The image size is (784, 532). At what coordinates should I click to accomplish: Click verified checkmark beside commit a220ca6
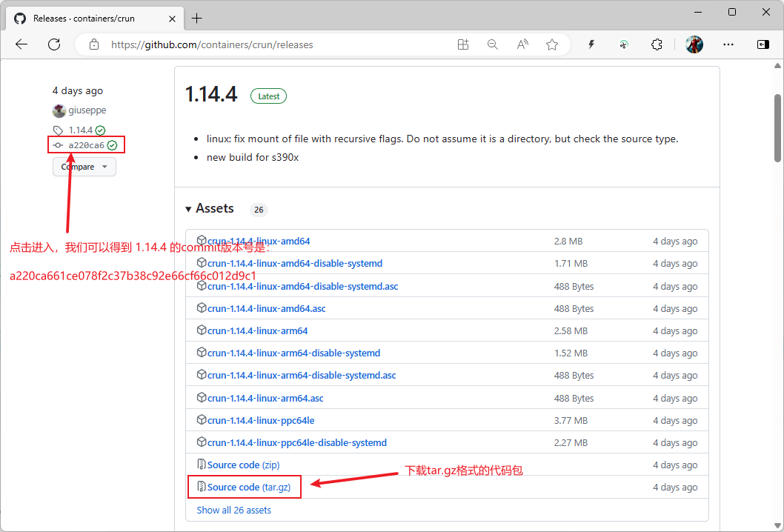point(112,145)
